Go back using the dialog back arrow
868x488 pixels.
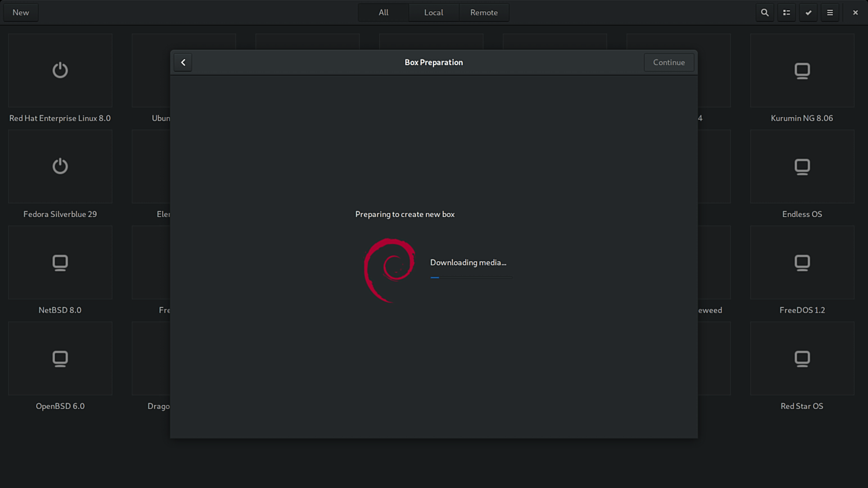183,62
